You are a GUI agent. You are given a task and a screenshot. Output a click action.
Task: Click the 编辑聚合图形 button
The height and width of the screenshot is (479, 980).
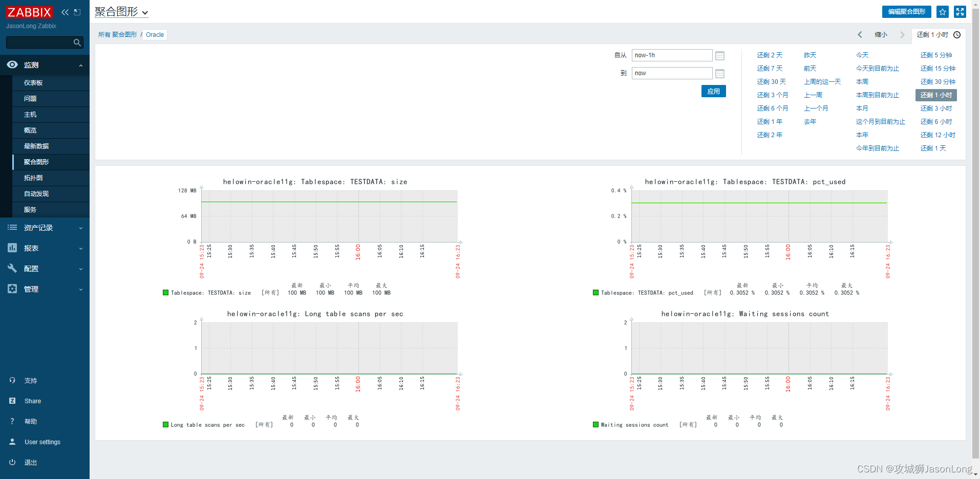point(906,12)
